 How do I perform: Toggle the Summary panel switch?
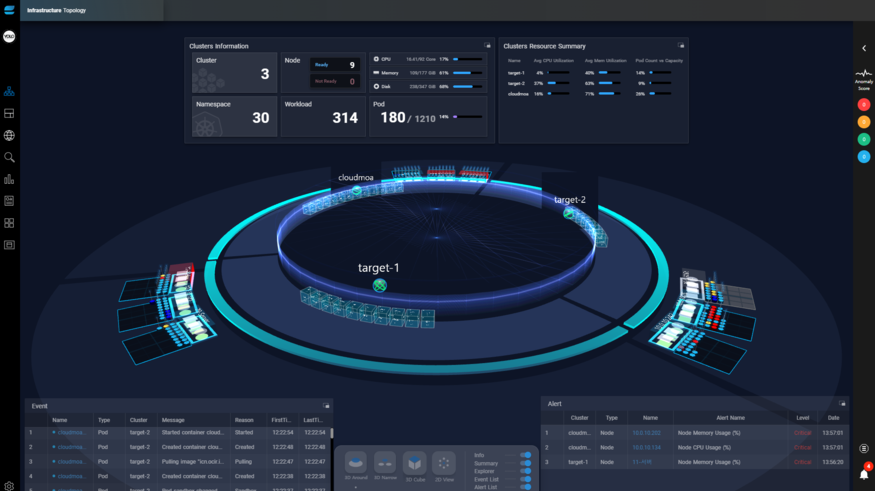tap(526, 463)
